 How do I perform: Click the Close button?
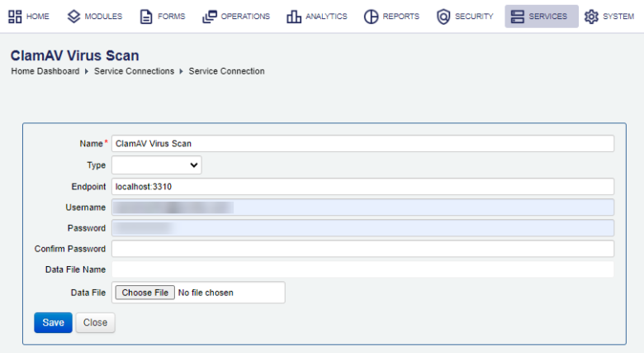pyautogui.click(x=95, y=322)
